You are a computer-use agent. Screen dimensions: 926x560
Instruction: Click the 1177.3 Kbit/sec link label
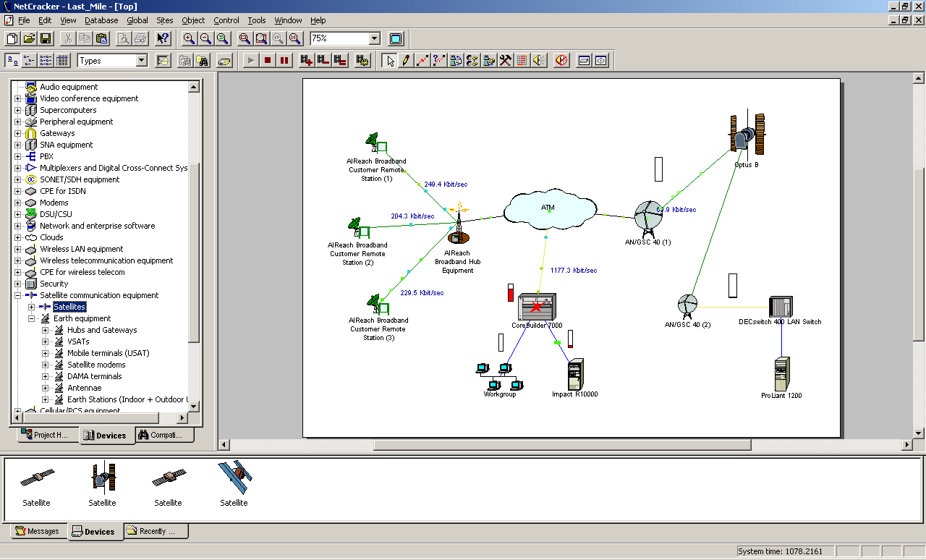pyautogui.click(x=574, y=270)
